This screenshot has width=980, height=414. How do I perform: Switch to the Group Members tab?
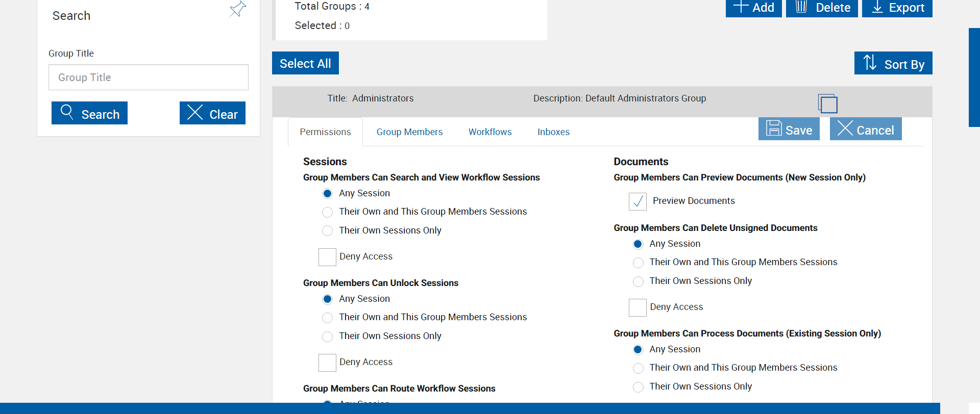[x=409, y=132]
